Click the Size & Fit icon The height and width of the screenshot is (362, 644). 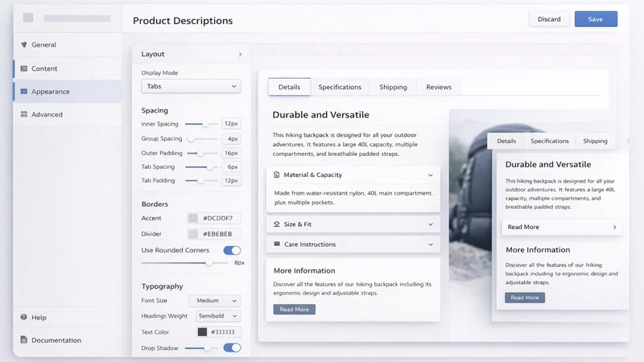coord(276,224)
